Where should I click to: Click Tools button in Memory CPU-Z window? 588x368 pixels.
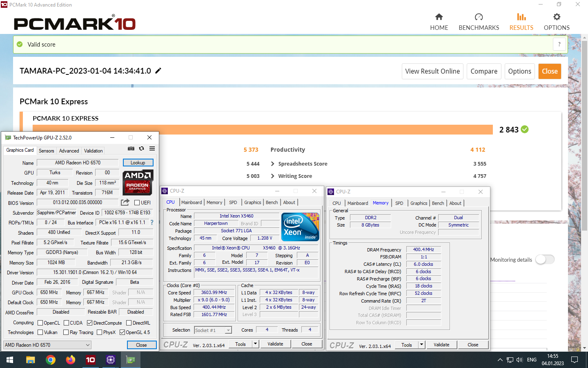tap(407, 345)
